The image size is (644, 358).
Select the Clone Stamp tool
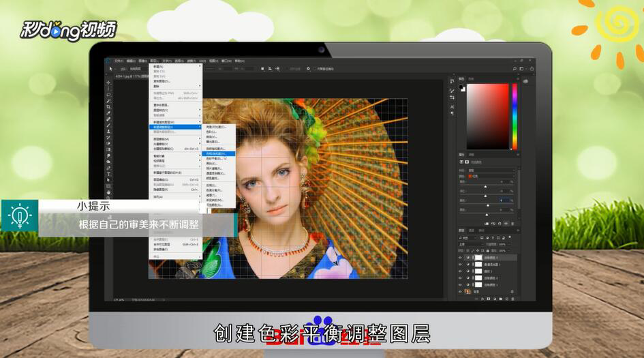point(108,132)
